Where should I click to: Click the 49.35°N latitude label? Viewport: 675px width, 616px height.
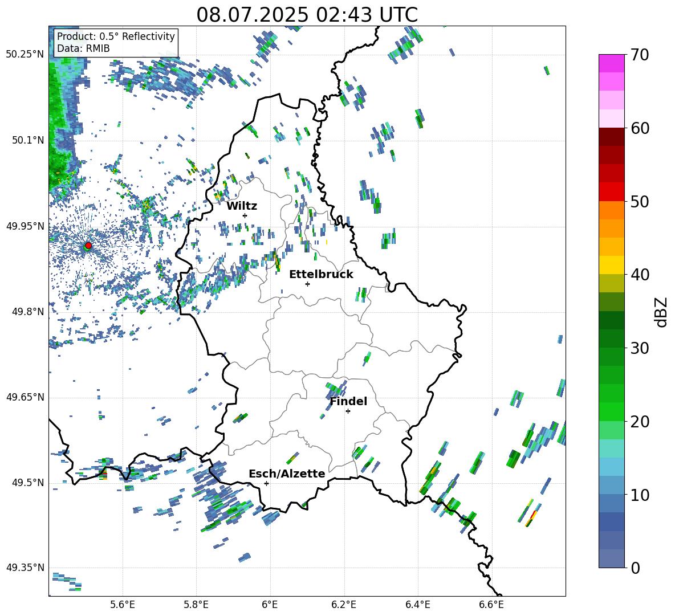pyautogui.click(x=25, y=568)
